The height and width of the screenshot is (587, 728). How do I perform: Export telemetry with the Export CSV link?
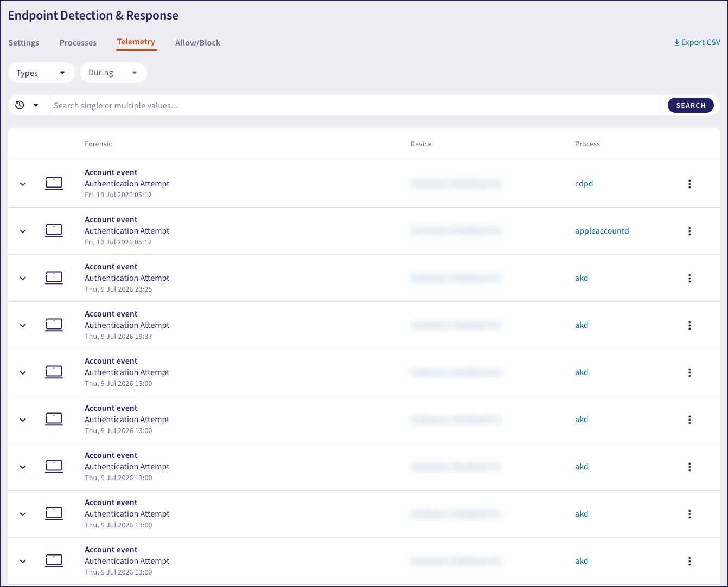tap(697, 42)
